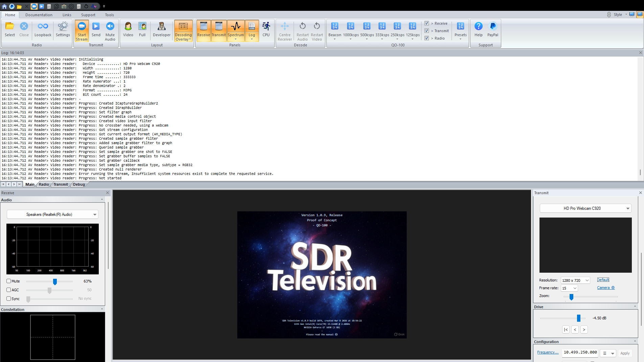Open the Documentation menu
Viewport: 644px width, 362px height.
(x=39, y=15)
